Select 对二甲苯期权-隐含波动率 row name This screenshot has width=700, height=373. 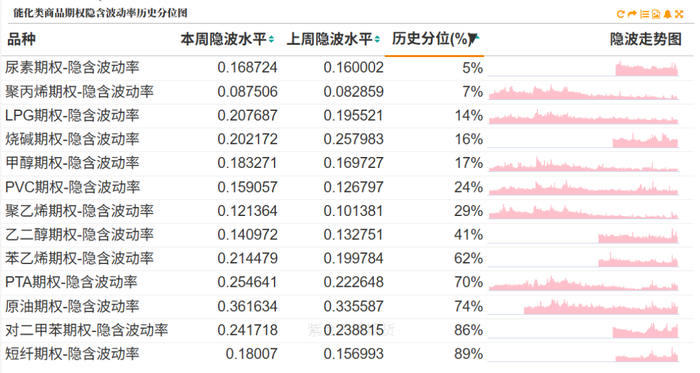[x=87, y=330]
